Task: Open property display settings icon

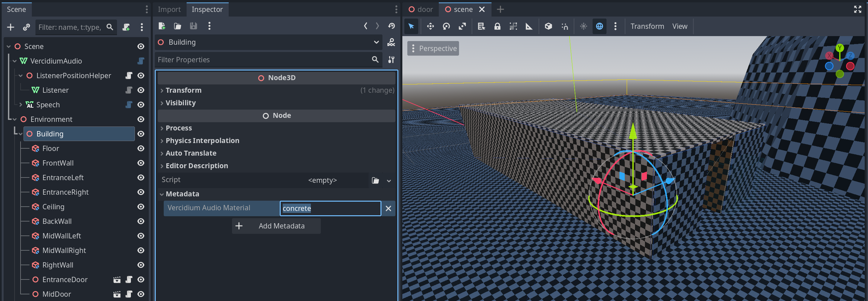Action: tap(391, 60)
